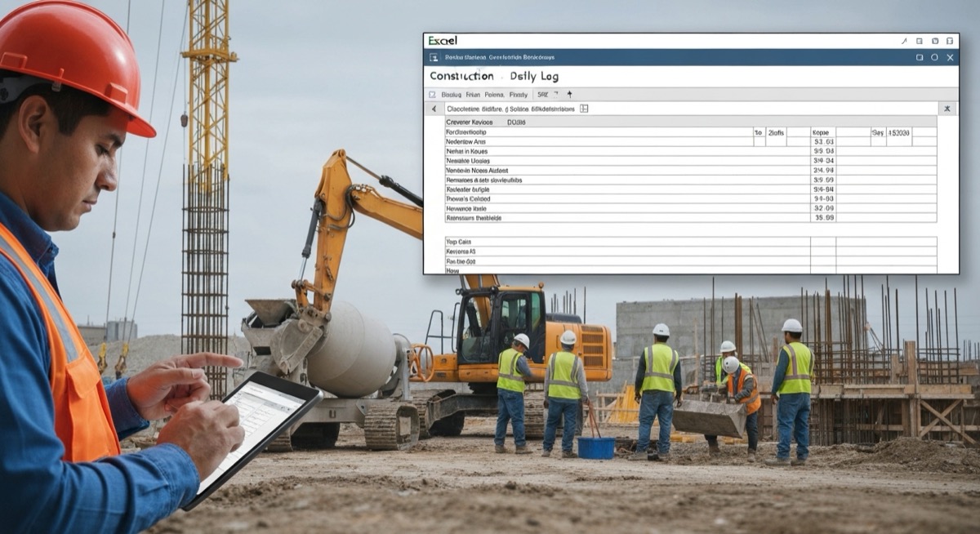Image resolution: width=980 pixels, height=534 pixels.
Task: Click the rightmost square icon in the Excel title bar
Action: 948,39
